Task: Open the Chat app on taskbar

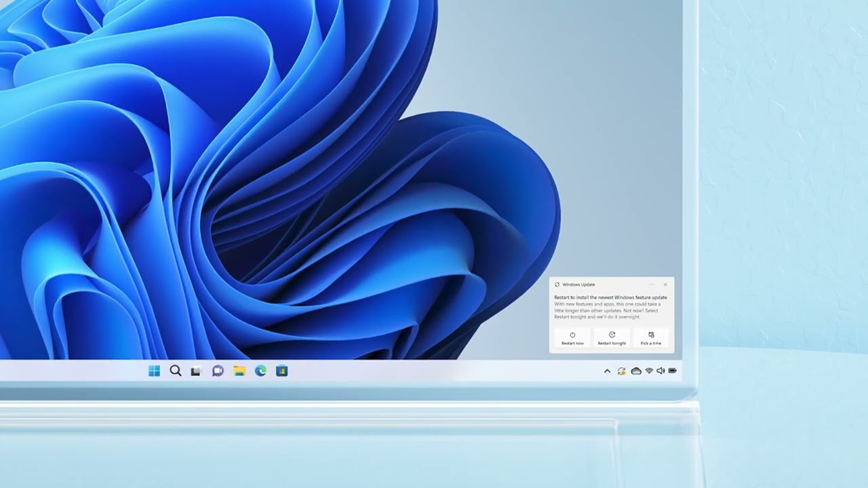Action: pyautogui.click(x=218, y=371)
